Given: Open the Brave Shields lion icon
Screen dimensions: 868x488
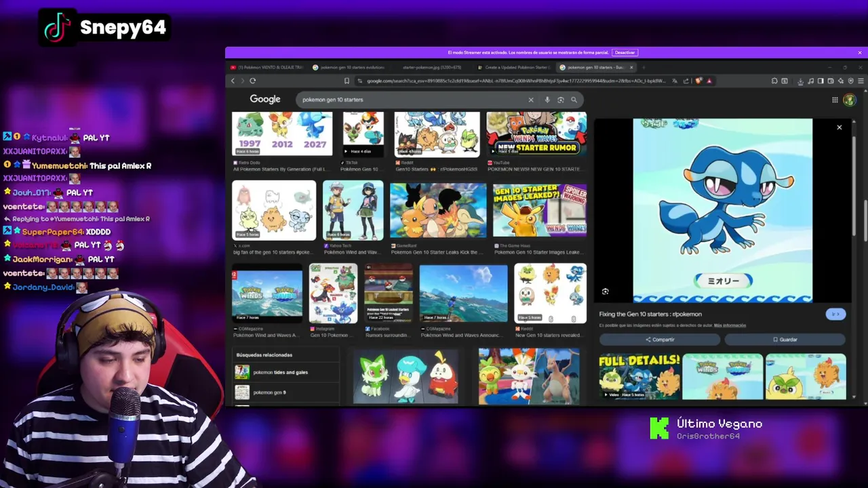Looking at the screenshot, I should point(698,81).
